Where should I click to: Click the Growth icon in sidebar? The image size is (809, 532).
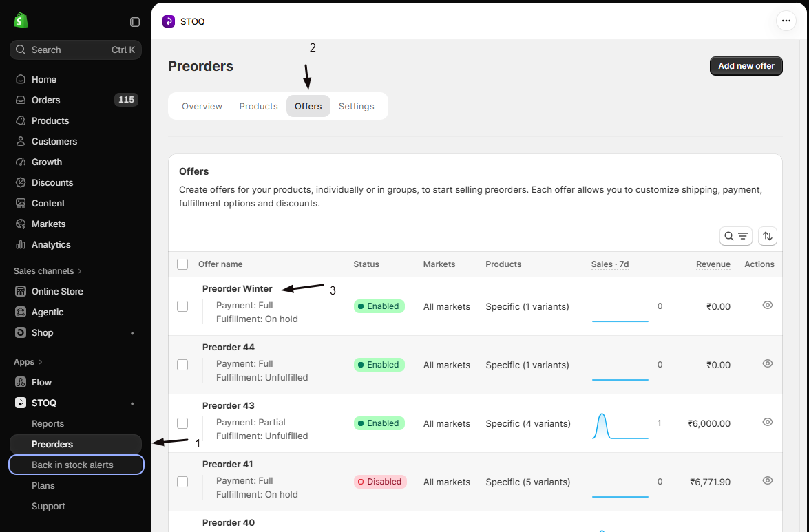click(21, 162)
